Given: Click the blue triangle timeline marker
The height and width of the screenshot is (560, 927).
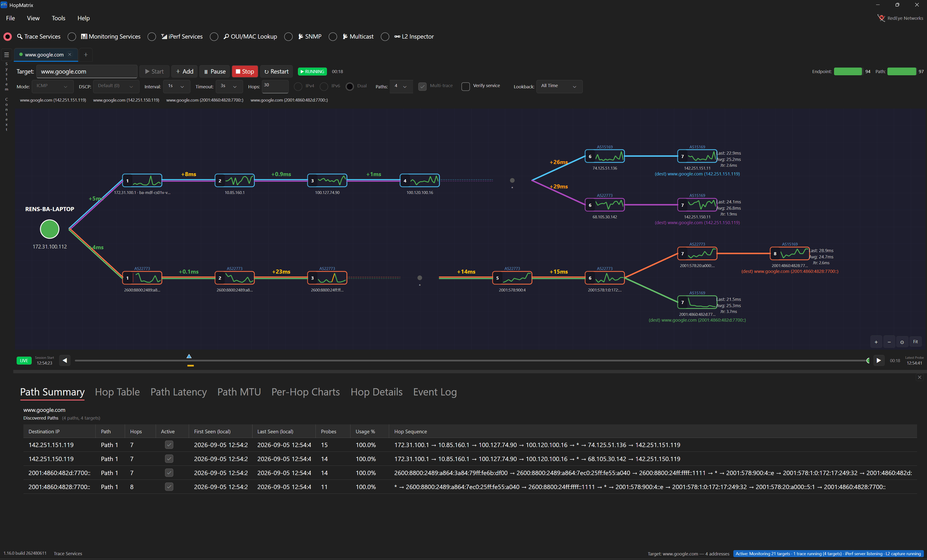Looking at the screenshot, I should 189,356.
